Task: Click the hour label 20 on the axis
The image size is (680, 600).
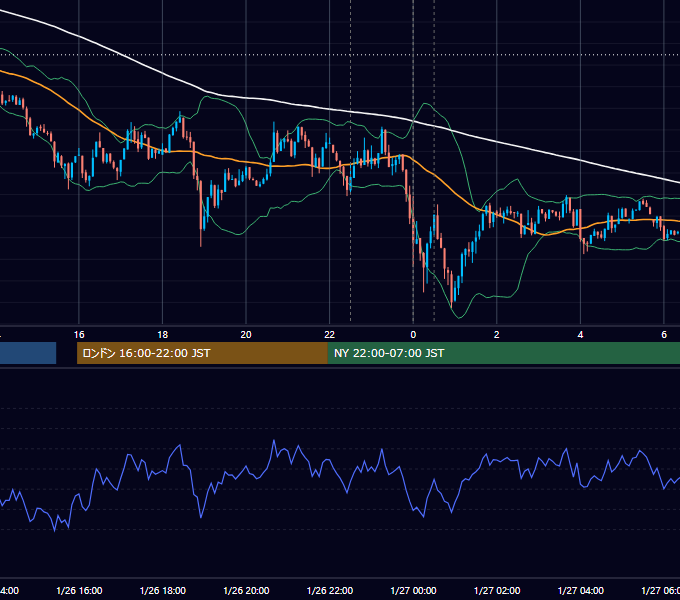Action: 246,334
